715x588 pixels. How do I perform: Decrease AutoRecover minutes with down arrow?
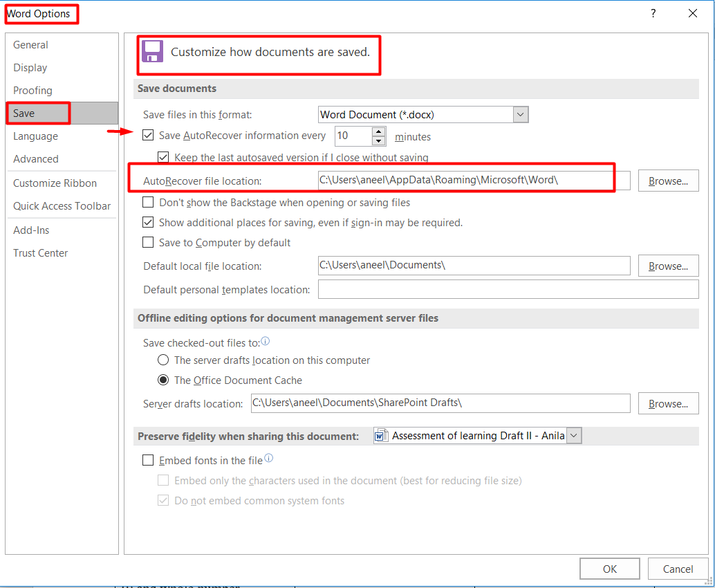378,140
